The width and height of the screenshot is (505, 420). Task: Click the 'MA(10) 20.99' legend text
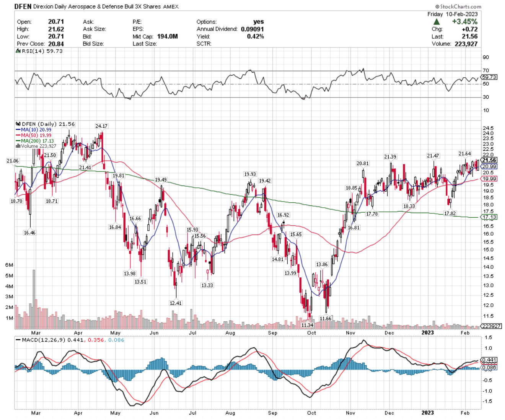36,130
